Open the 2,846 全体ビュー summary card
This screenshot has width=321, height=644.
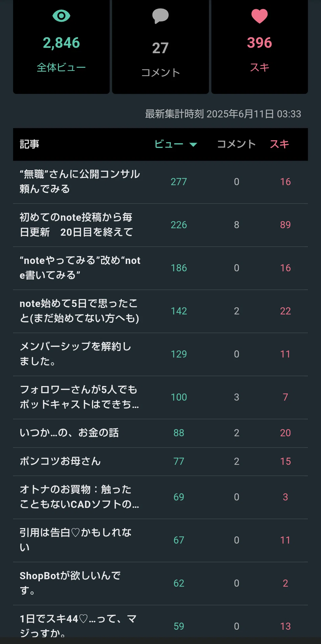[61, 47]
